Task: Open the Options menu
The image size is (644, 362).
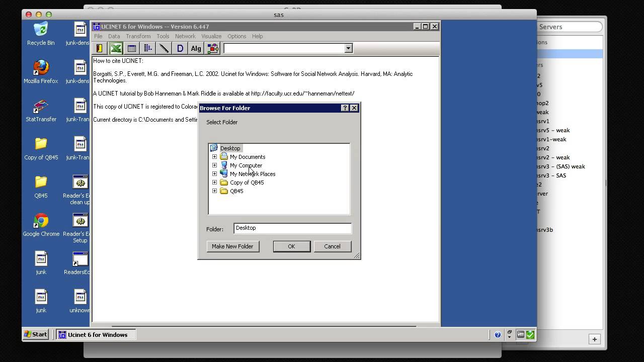Action: [236, 36]
